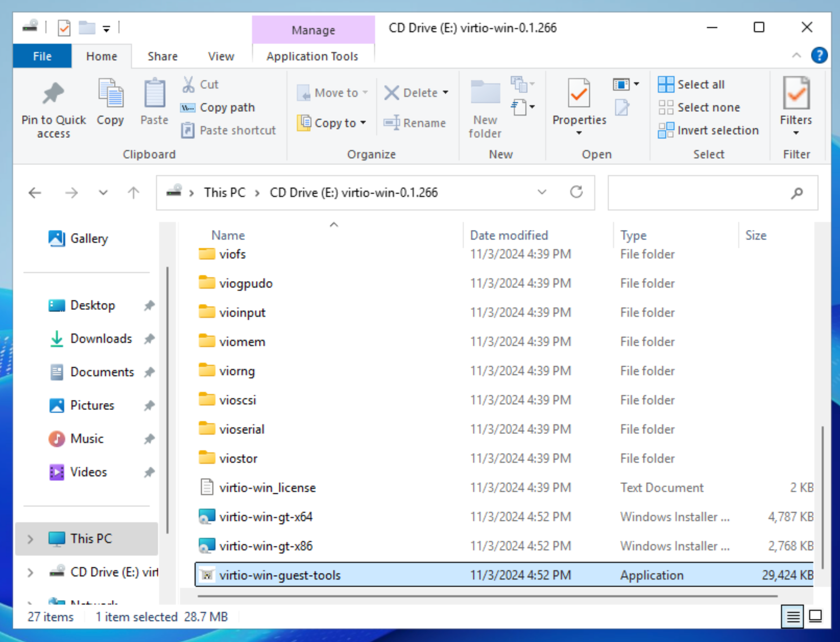Click the navigation pane scrollbar
The height and width of the screenshot is (642, 840).
[167, 400]
